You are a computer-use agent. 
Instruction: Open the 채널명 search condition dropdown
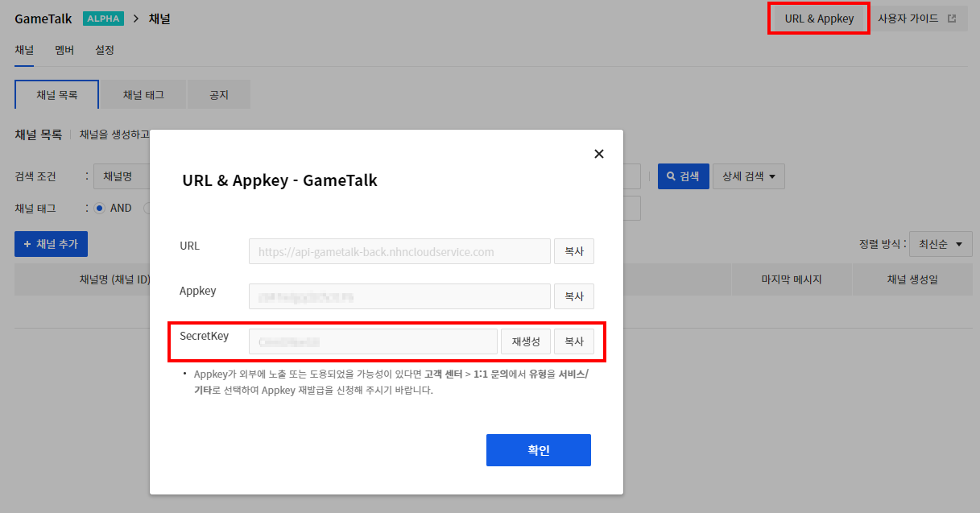tap(122, 176)
